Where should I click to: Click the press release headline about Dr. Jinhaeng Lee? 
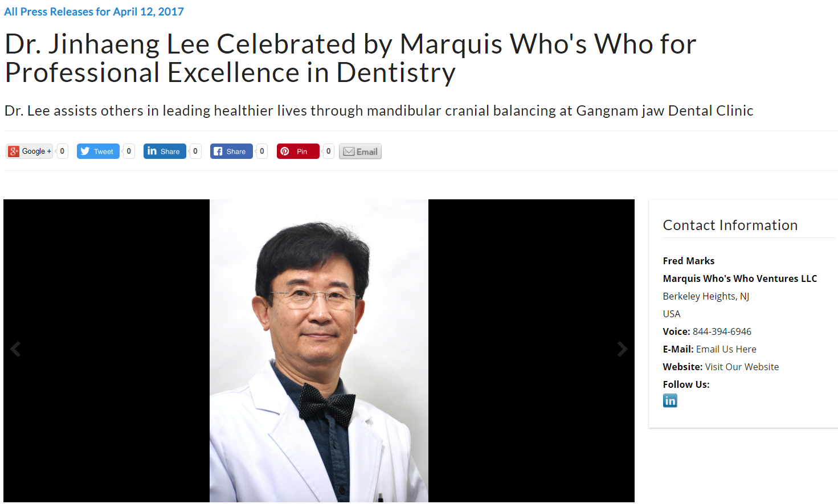[x=350, y=58]
